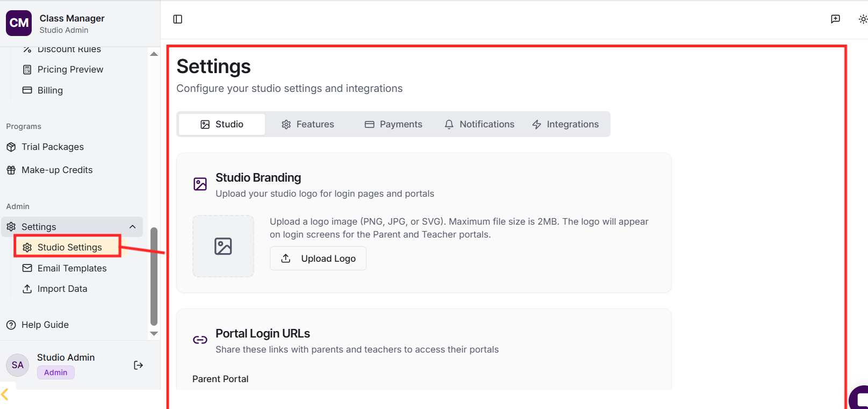Click the logout icon beside Studio Admin
Viewport: 868px width, 409px height.
(138, 365)
